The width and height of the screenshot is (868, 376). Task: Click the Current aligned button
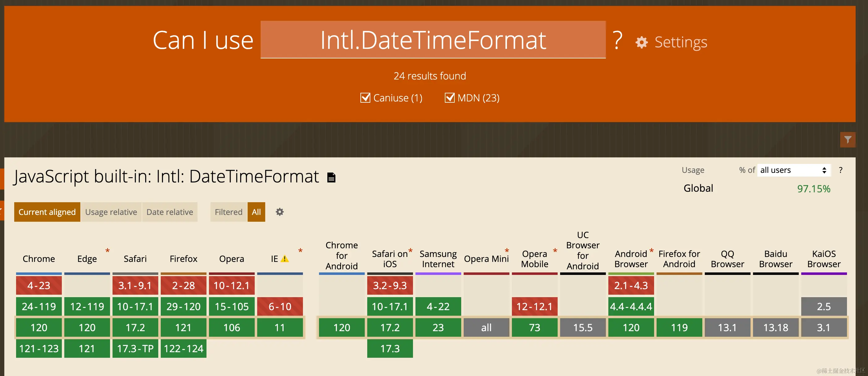tap(47, 212)
